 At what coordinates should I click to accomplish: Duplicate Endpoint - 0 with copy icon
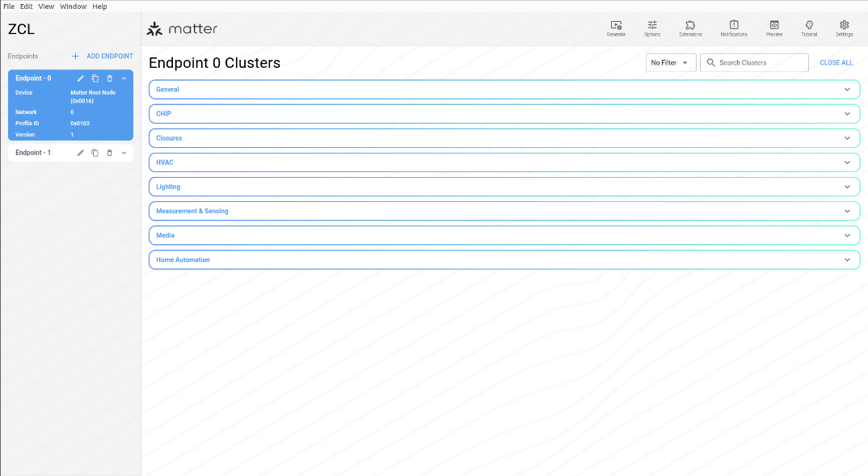point(95,78)
